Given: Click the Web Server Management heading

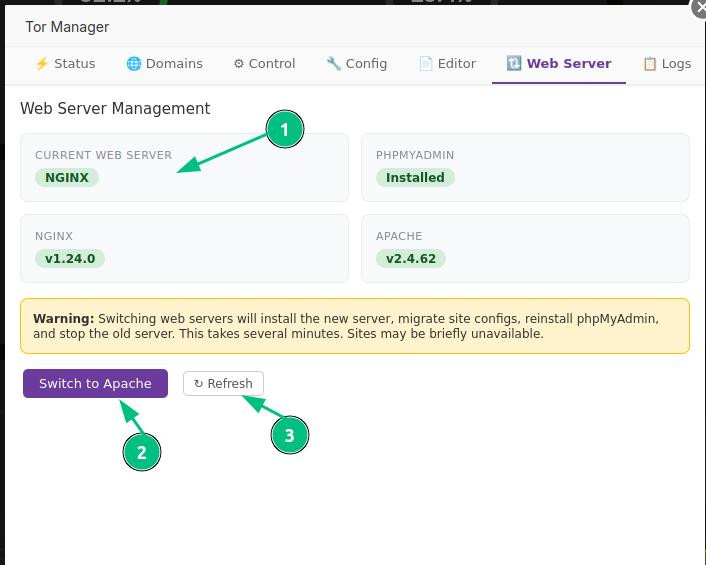Looking at the screenshot, I should 115,108.
